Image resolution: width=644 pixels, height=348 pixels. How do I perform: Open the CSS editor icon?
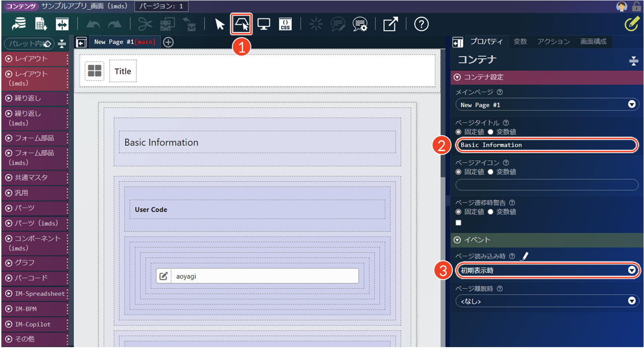click(x=285, y=24)
